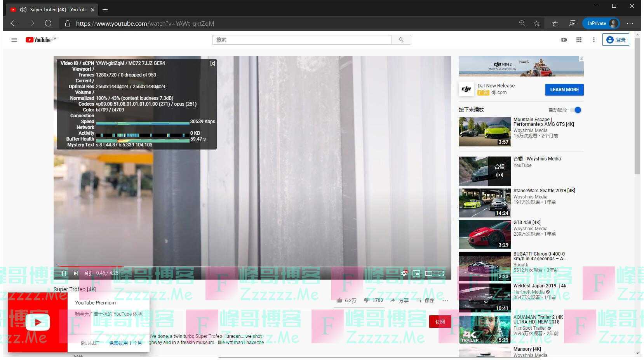Like the video with thumbs up
The height and width of the screenshot is (360, 644).
(339, 300)
